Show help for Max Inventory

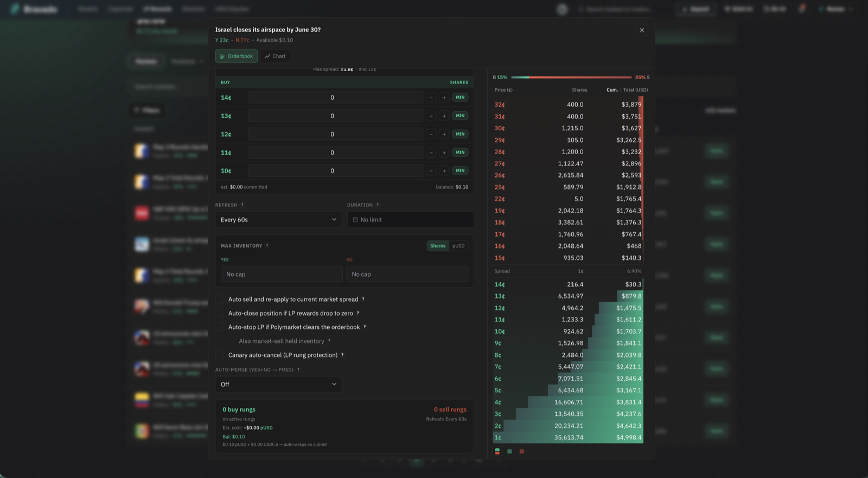click(x=267, y=246)
